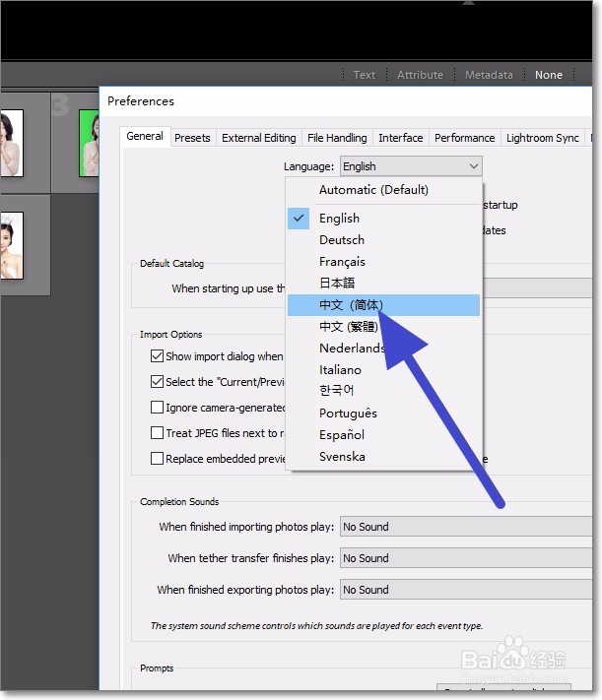Screen dimensions: 602x700
Task: Open finished exporting photos sound dropdown
Action: pyautogui.click(x=466, y=590)
